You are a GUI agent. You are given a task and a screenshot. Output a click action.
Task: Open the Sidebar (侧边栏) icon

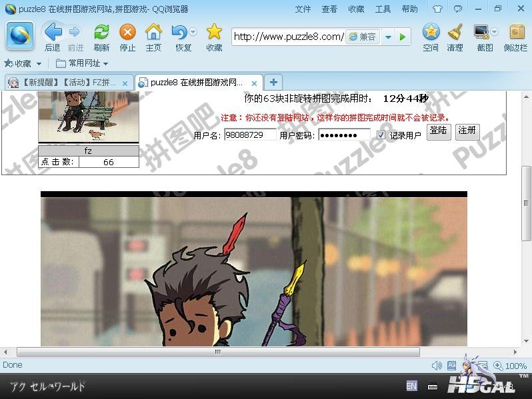(516, 32)
